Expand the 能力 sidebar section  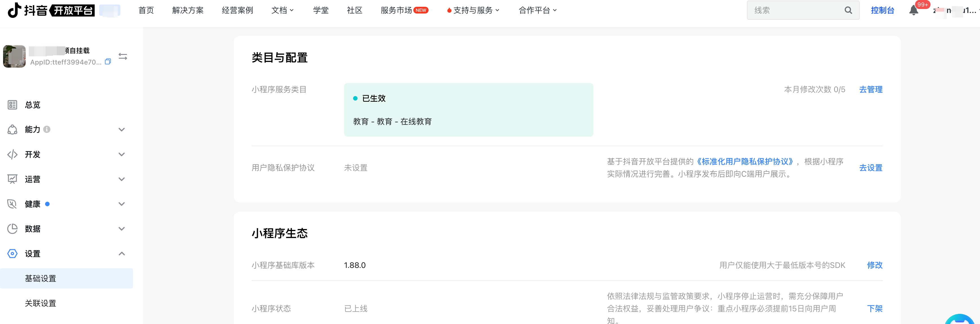pos(66,129)
